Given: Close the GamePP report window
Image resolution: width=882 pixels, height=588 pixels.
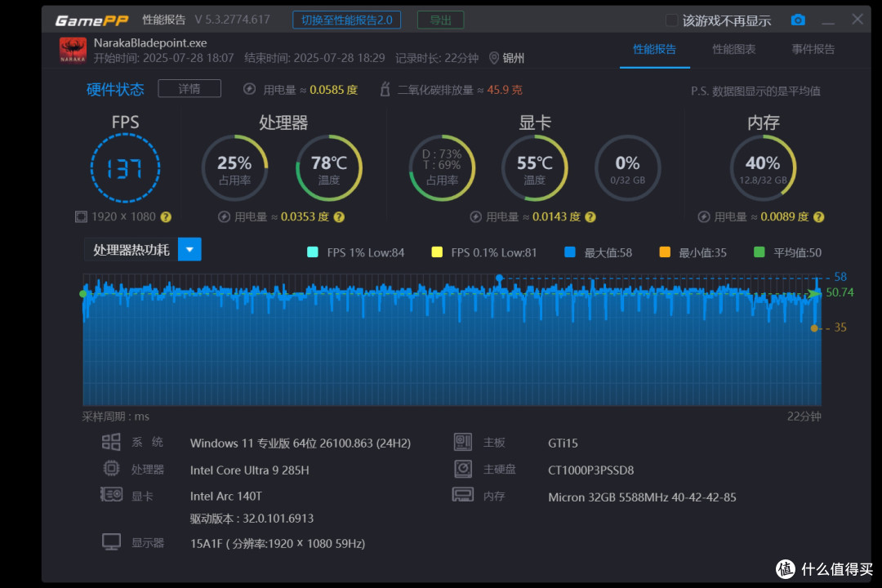Looking at the screenshot, I should 857,20.
